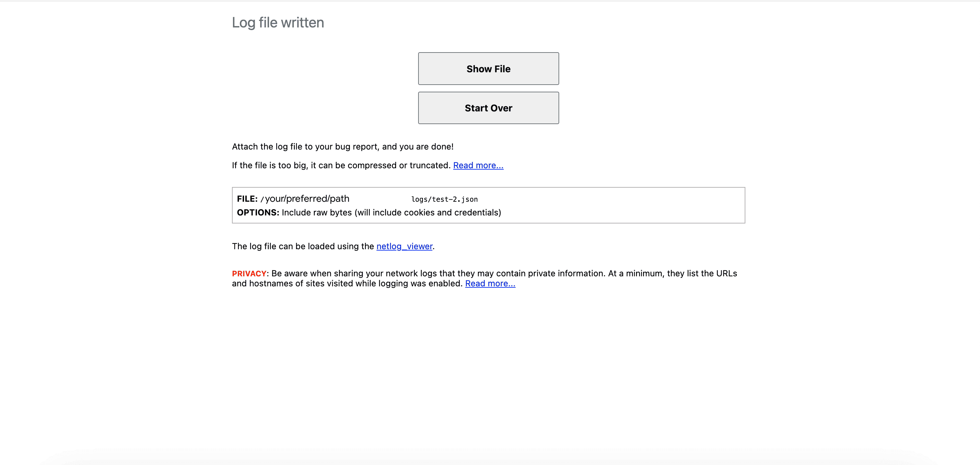Select the logs/test-2.json file path text

pyautogui.click(x=444, y=199)
